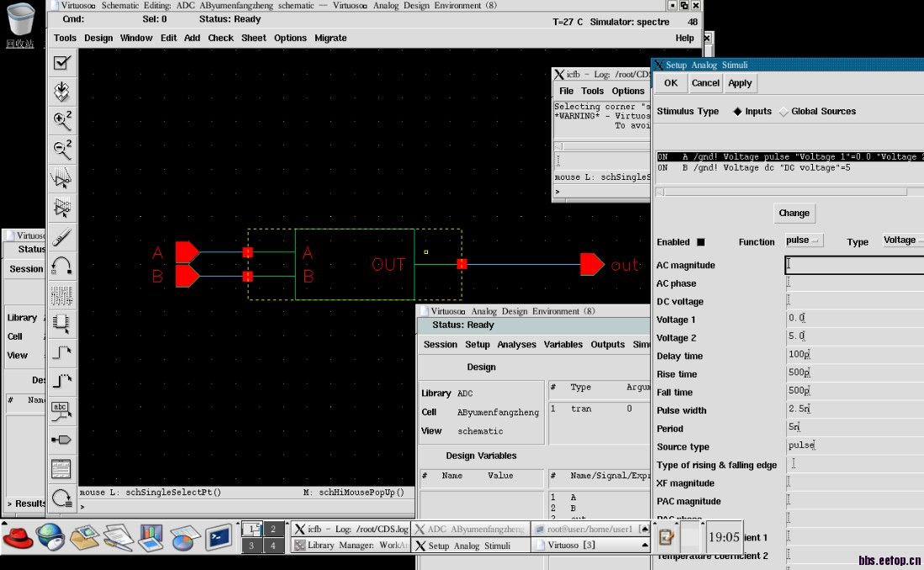The height and width of the screenshot is (570, 924).
Task: Select the Inputs stimulus type radio button
Action: 738,112
